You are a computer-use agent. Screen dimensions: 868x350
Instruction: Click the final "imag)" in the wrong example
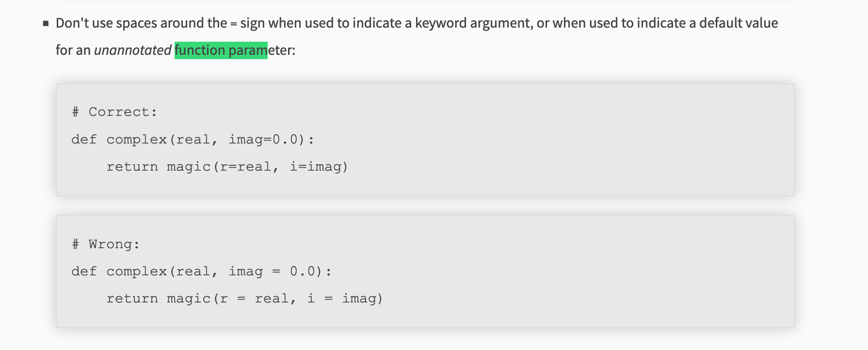(362, 299)
